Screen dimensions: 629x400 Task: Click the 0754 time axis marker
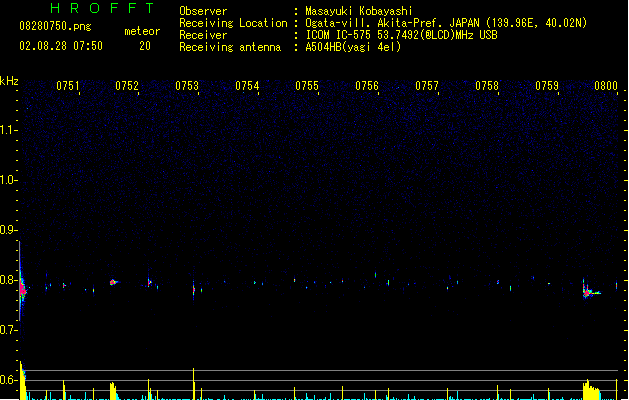247,86
